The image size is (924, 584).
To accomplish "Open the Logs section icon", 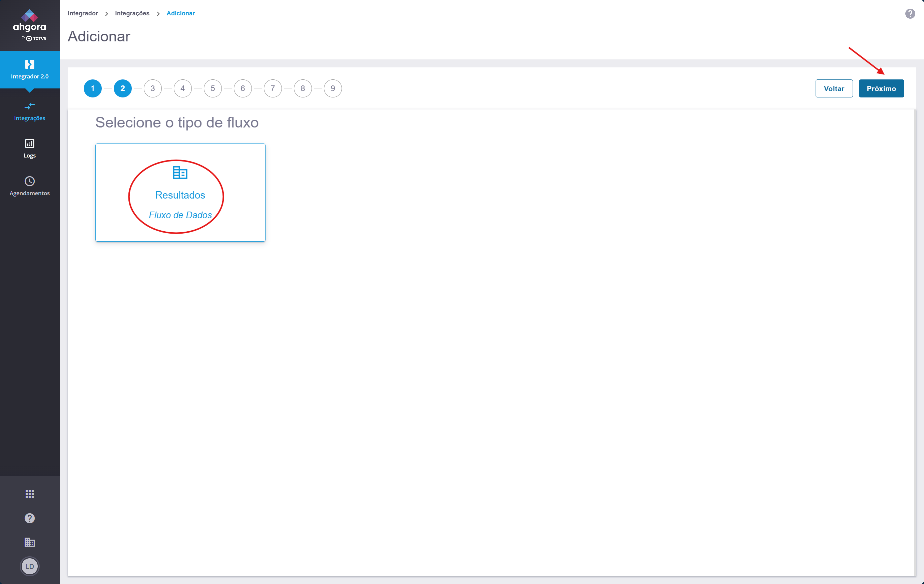I will (30, 143).
